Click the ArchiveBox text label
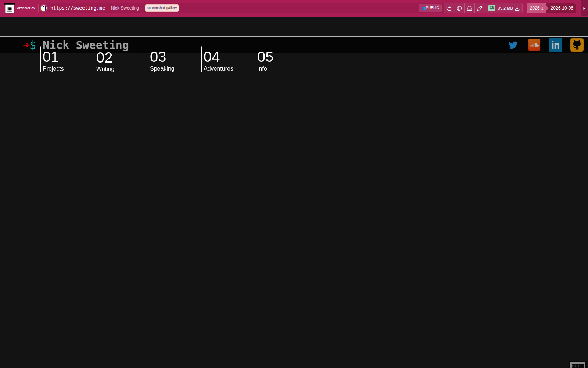The height and width of the screenshot is (368, 588). (26, 8)
